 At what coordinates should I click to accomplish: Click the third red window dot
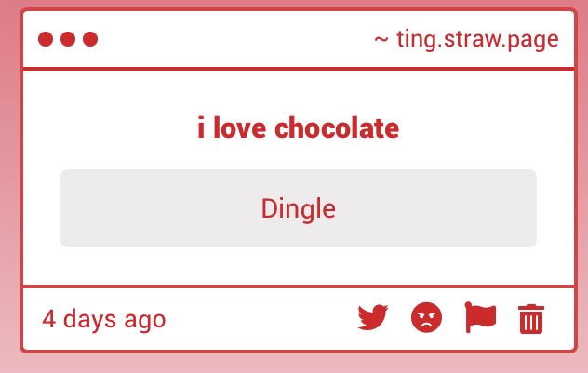[x=90, y=39]
